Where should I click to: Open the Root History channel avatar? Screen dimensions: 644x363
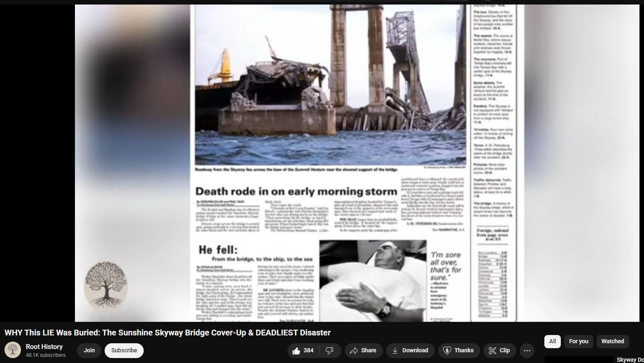[13, 350]
